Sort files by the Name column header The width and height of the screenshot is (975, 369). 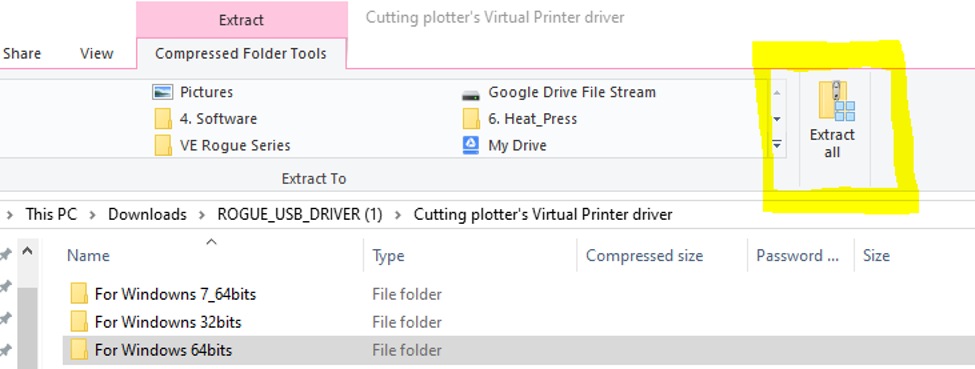pos(88,256)
